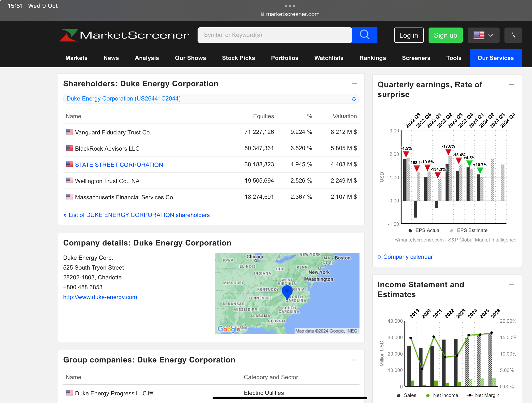Image resolution: width=532 pixels, height=403 pixels.
Task: Open the duke-energy.com website link
Action: coord(100,297)
